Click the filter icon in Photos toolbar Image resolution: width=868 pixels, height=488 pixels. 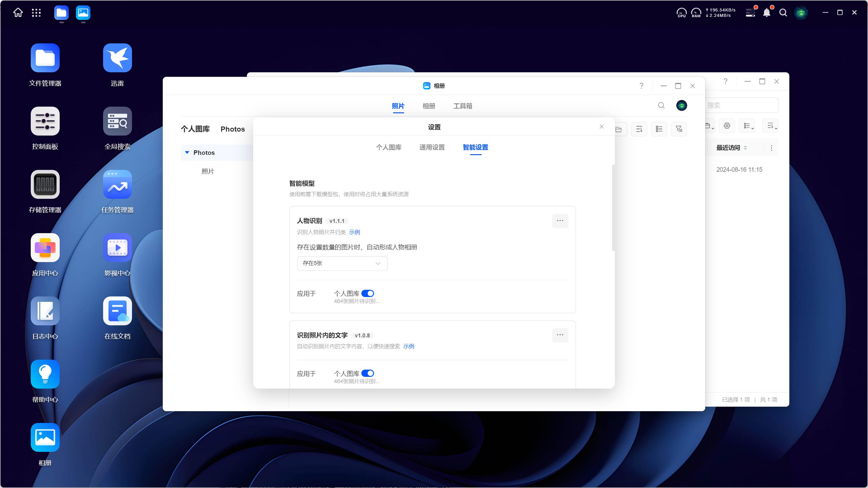tap(679, 129)
